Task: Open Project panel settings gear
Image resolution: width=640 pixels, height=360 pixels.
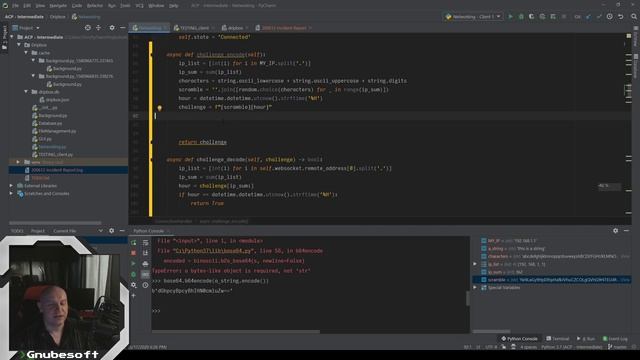Action: click(x=112, y=28)
